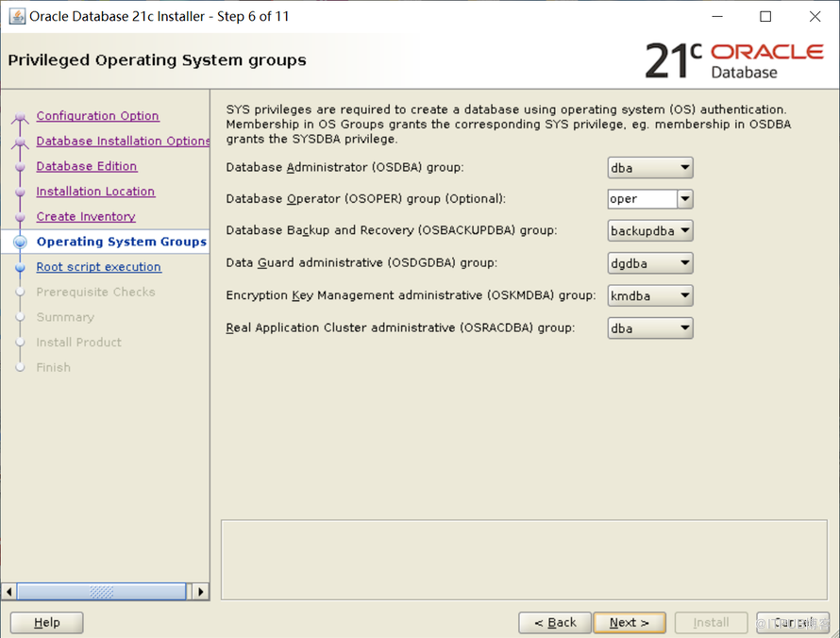Go to the Configuration Option step
The image size is (840, 638).
97,116
